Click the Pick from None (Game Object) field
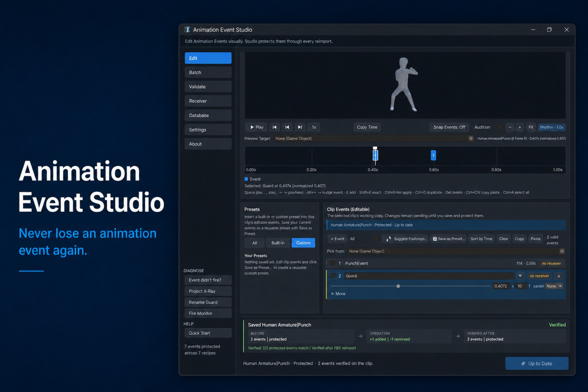This screenshot has height=392, width=588. 456,251
